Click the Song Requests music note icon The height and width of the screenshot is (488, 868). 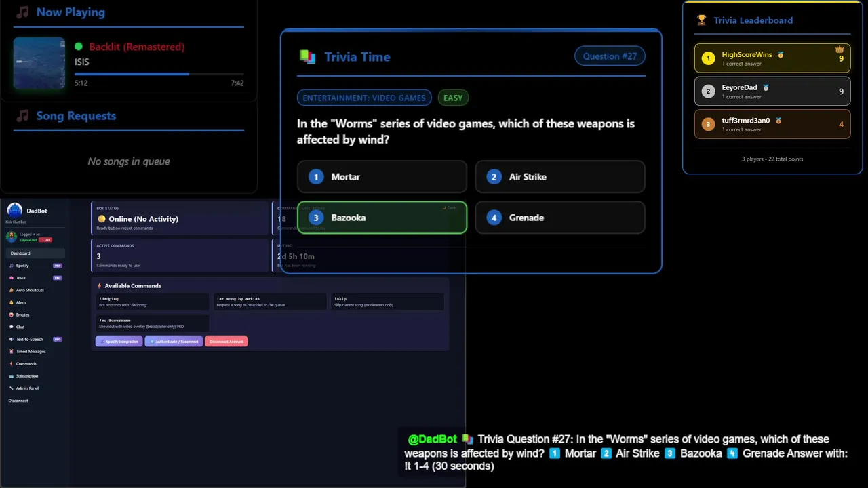point(23,116)
